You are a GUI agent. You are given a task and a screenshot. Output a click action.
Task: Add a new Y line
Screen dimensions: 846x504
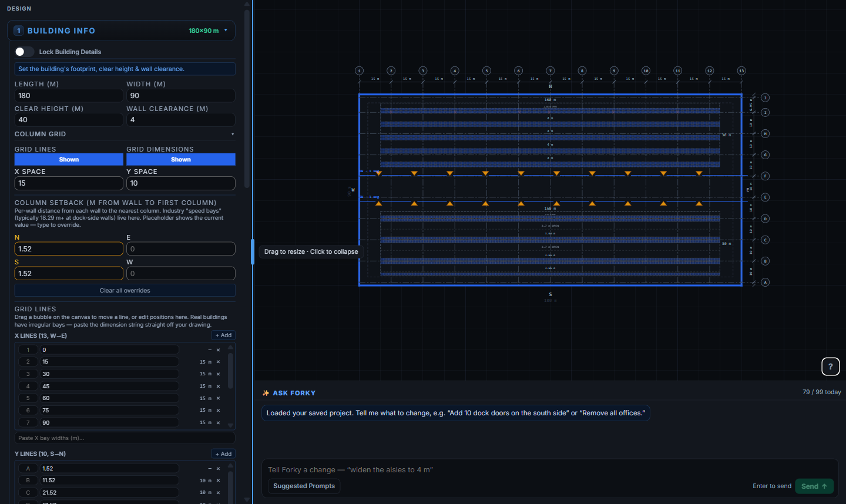click(223, 454)
